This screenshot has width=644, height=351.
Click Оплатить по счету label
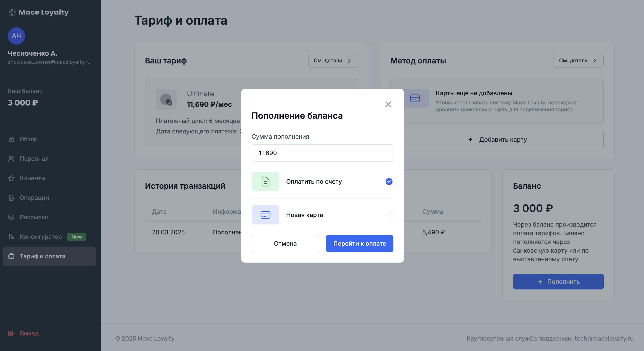point(314,182)
